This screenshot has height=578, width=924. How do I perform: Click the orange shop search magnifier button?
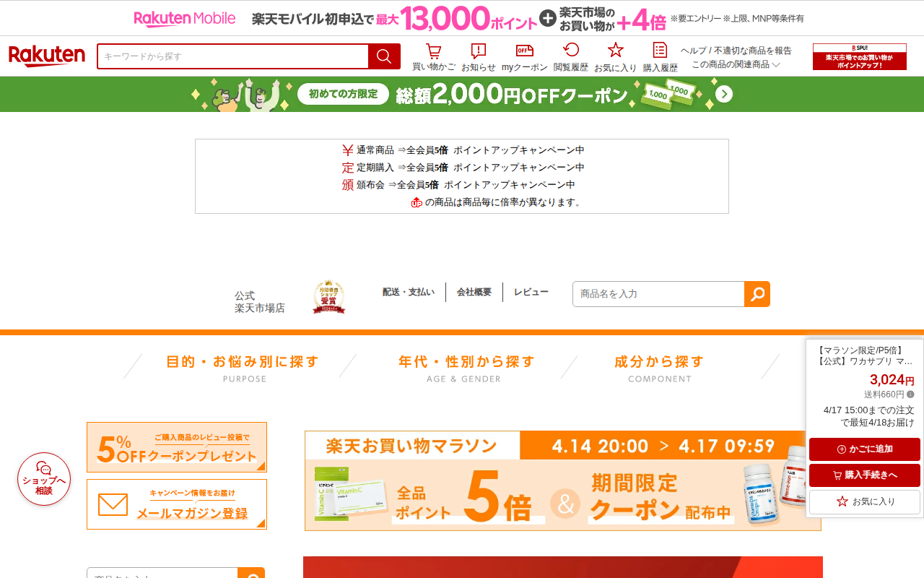point(757,294)
